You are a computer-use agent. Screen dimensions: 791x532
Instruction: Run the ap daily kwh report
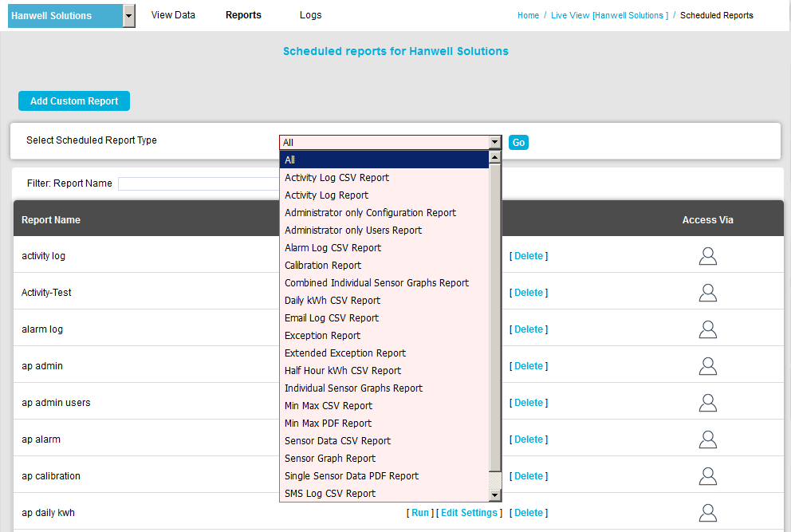click(419, 513)
